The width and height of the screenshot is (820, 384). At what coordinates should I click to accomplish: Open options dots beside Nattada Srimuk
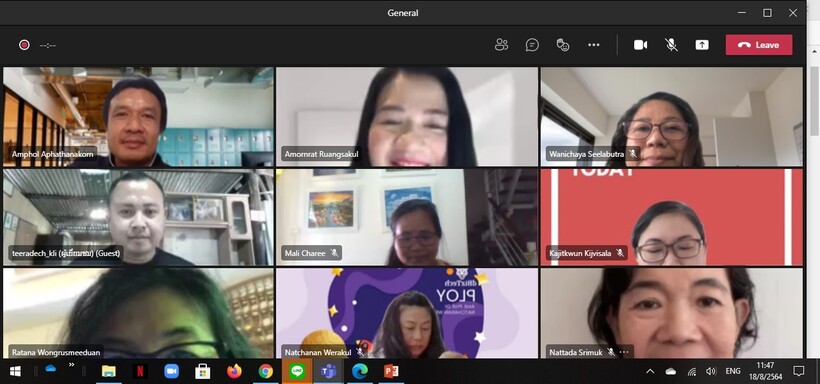click(624, 352)
